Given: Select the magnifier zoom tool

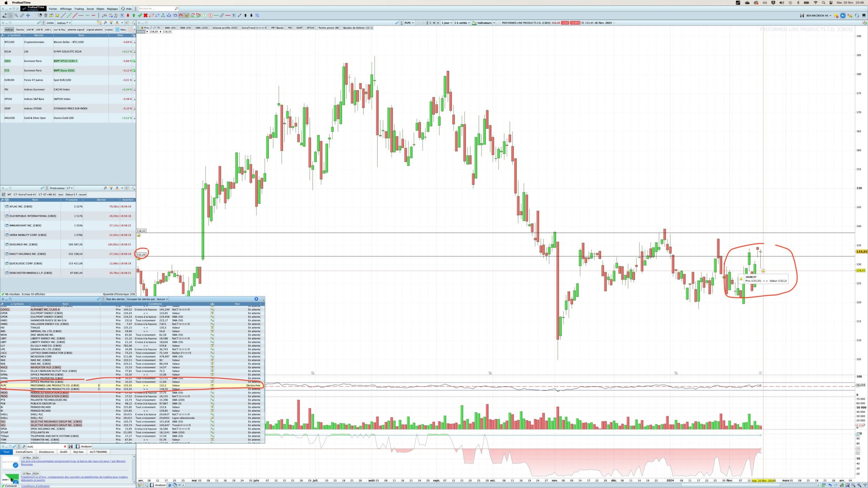Looking at the screenshot, I should point(16,15).
